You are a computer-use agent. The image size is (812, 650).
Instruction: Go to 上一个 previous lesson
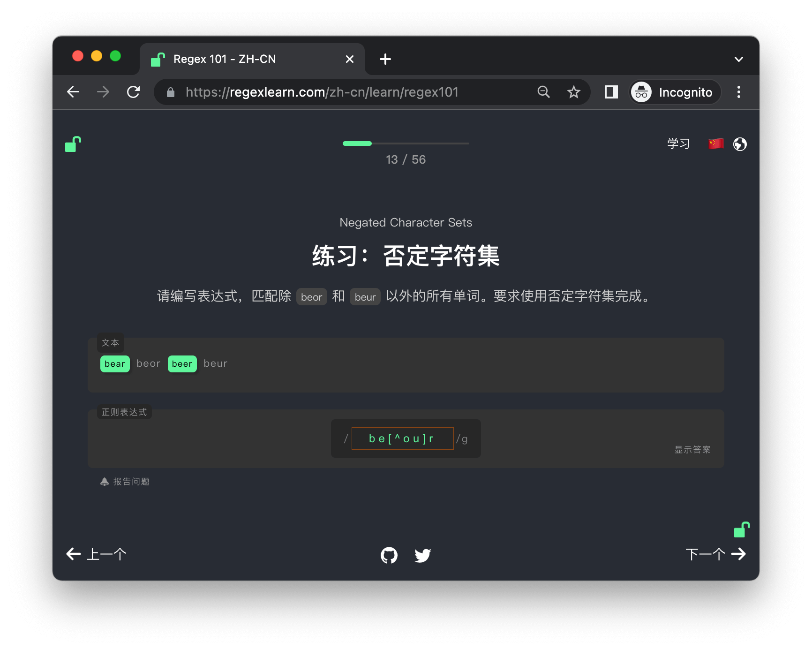point(97,554)
